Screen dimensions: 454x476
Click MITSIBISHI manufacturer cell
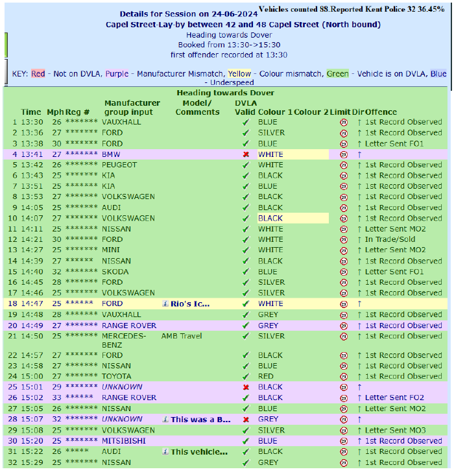click(x=124, y=441)
